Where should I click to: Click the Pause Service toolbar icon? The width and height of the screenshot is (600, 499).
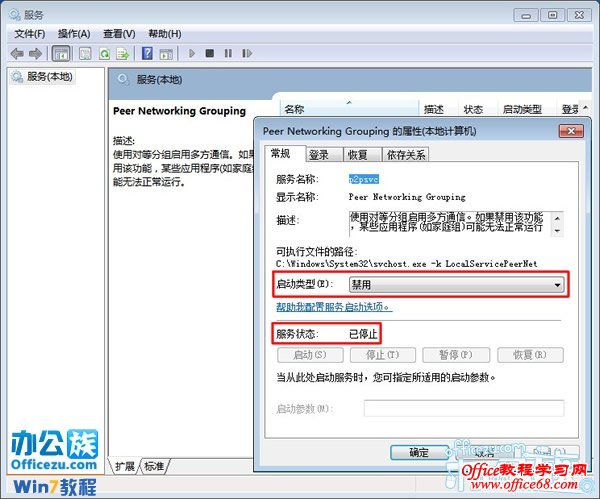coord(228,53)
